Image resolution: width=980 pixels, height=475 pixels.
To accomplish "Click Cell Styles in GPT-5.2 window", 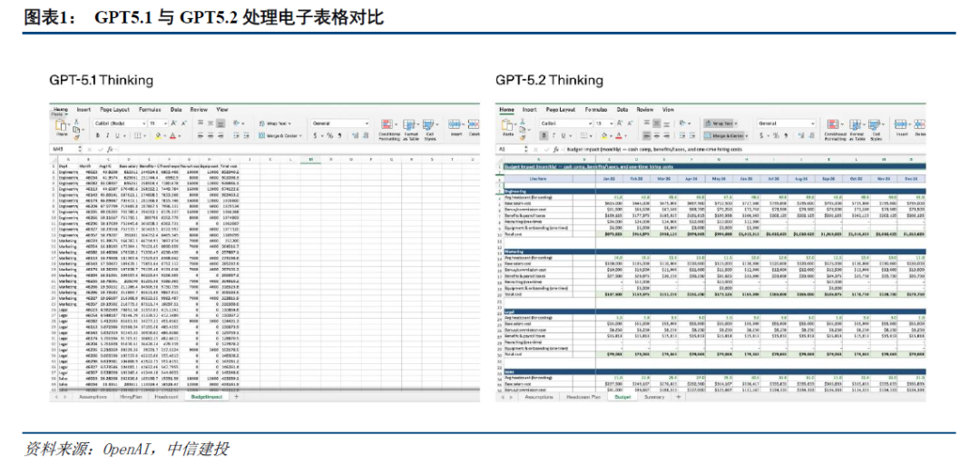I will 876,130.
